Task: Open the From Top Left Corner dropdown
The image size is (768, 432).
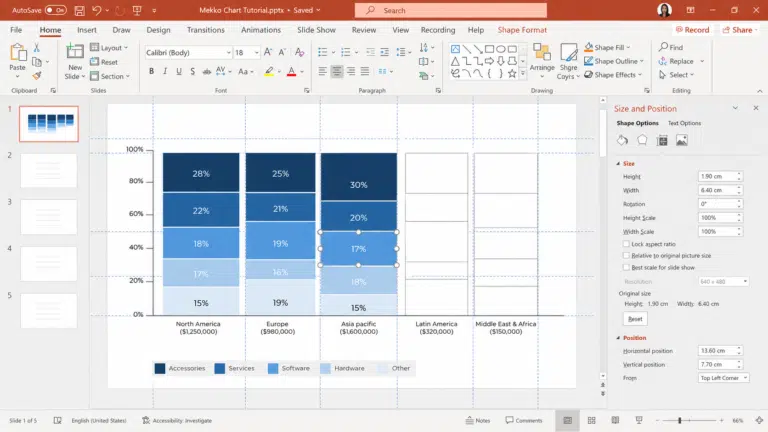Action: coord(723,378)
